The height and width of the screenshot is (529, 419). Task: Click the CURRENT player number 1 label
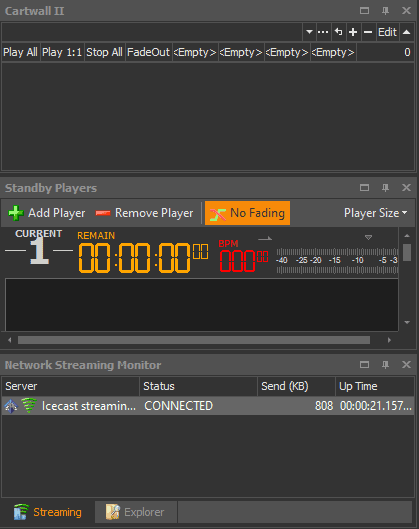38,248
